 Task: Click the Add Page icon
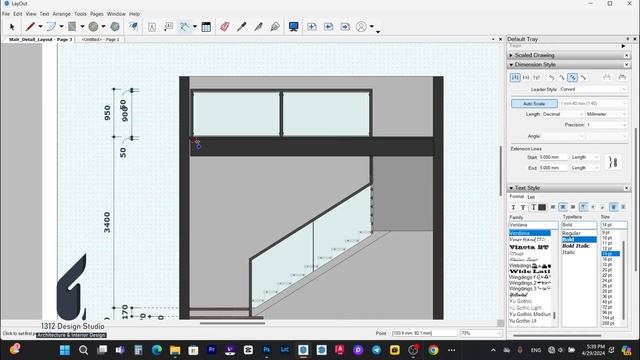point(312,27)
